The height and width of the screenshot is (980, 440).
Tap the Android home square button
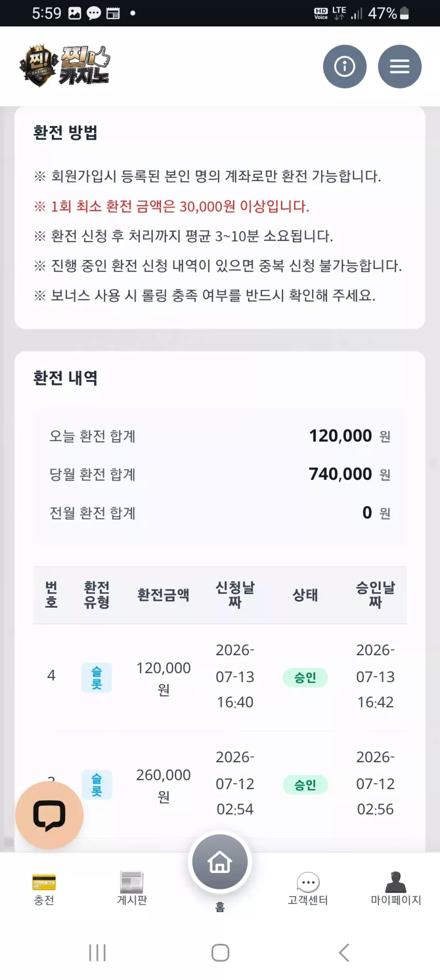tap(220, 953)
